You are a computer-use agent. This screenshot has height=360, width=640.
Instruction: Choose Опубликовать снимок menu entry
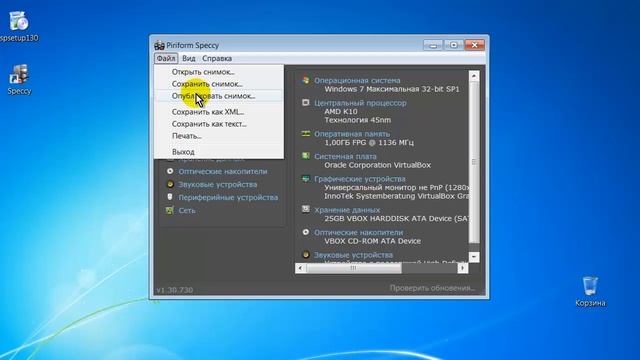[219, 96]
